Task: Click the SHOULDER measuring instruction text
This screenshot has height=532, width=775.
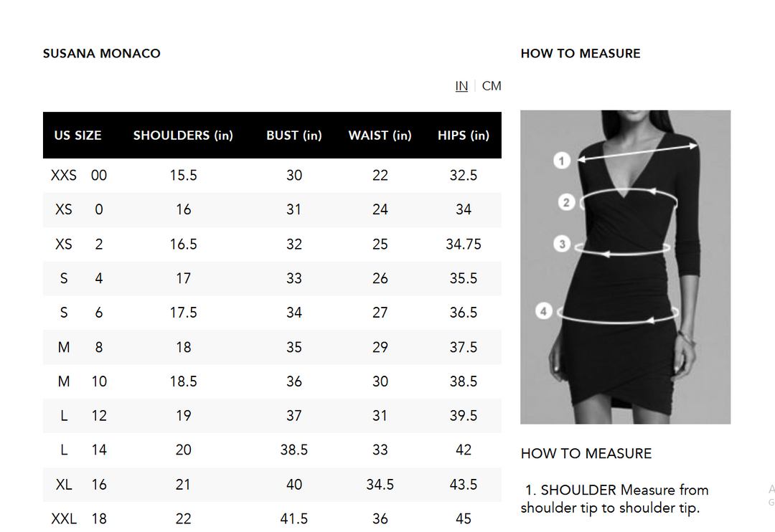Action: 614,498
